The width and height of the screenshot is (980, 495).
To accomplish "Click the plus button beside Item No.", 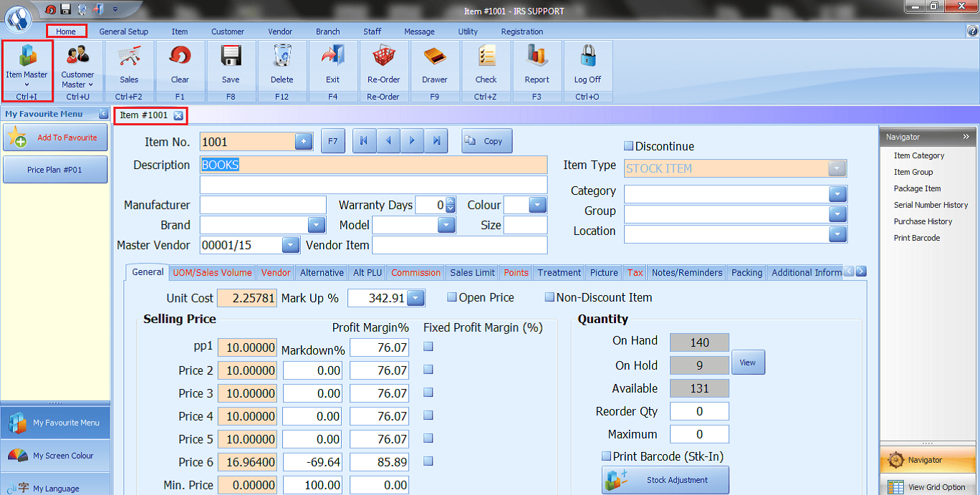I will [304, 142].
